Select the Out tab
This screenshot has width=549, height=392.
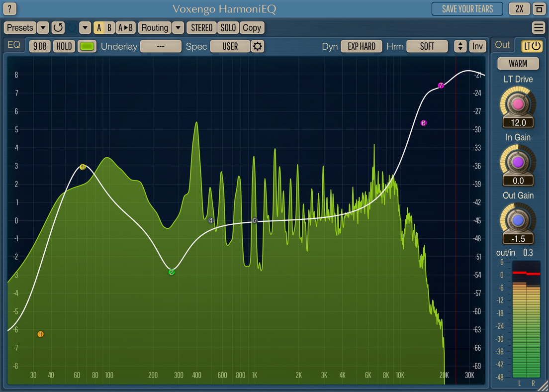tap(502, 45)
